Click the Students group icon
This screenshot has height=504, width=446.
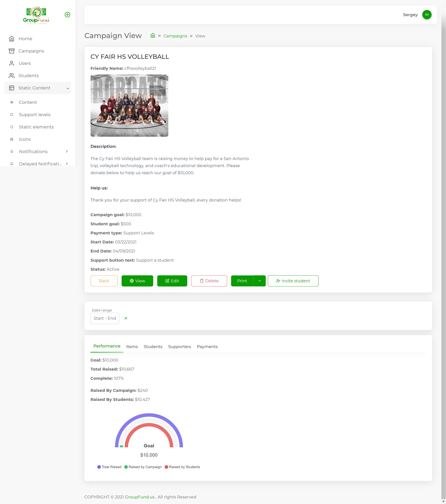click(12, 76)
